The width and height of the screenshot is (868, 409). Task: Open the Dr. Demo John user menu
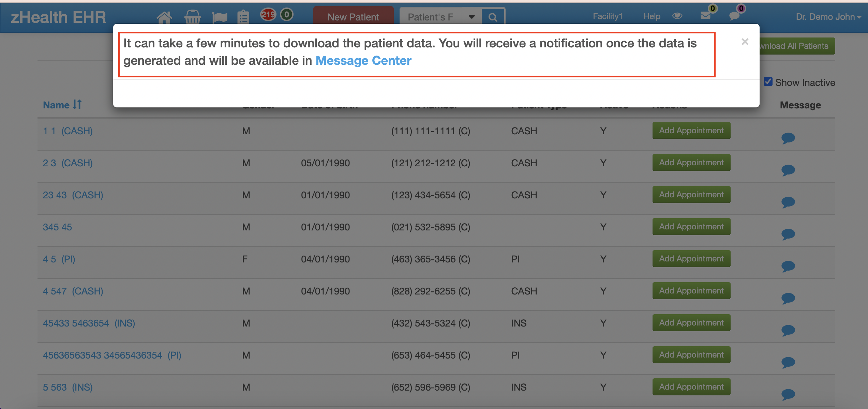(x=828, y=16)
